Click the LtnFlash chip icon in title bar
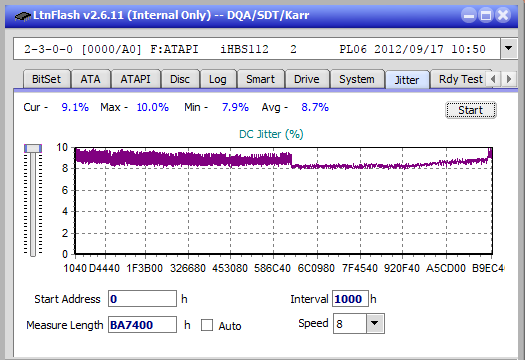 (22, 16)
